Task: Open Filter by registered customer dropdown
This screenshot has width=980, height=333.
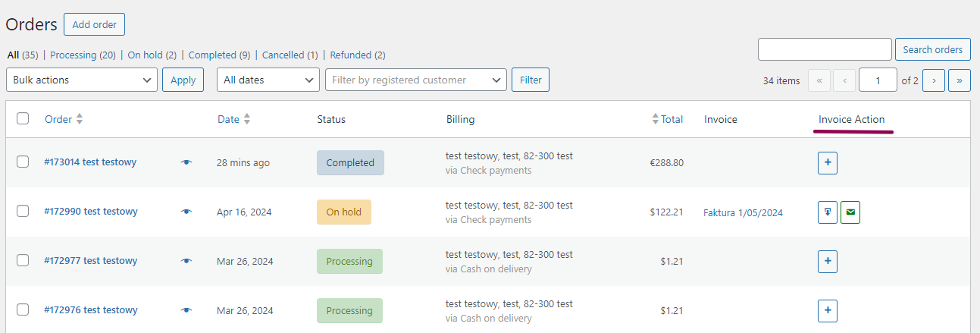Action: (416, 80)
